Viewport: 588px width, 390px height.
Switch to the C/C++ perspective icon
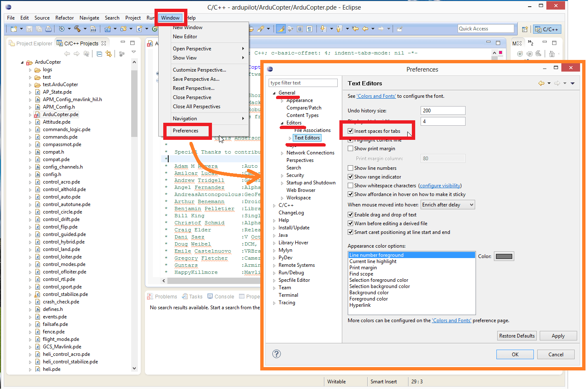[548, 29]
